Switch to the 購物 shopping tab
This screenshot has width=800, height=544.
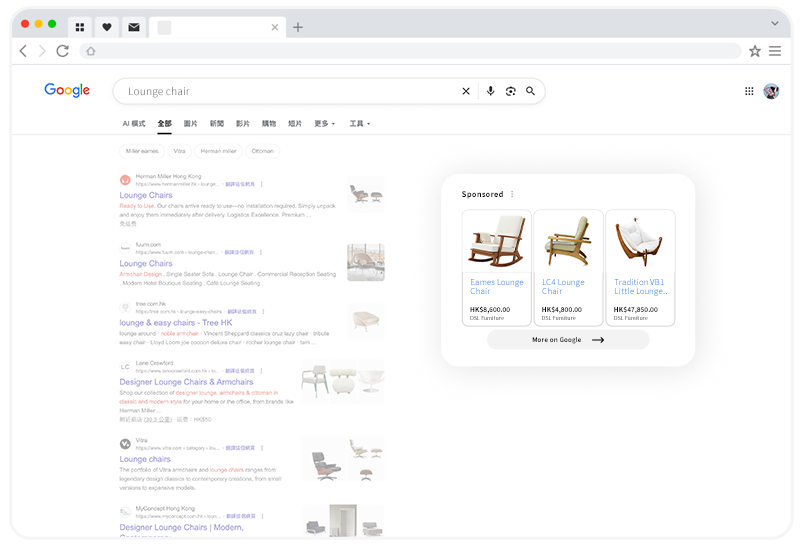tap(269, 123)
